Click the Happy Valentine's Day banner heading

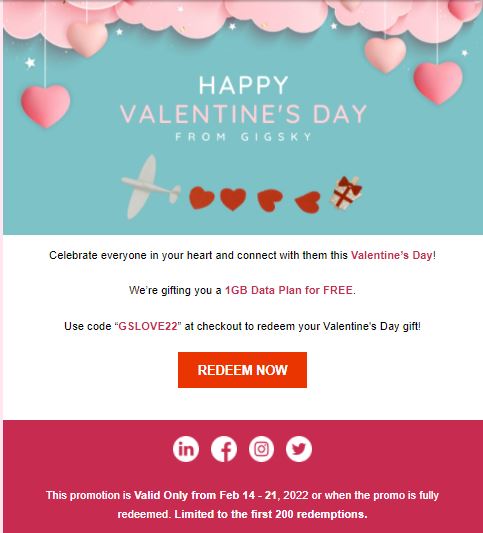pos(243,100)
